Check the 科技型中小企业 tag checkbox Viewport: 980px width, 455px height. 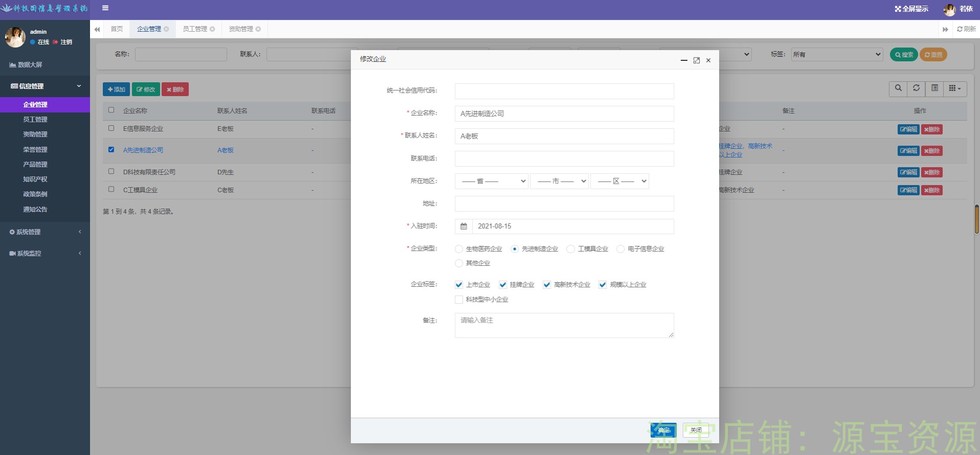(x=459, y=300)
